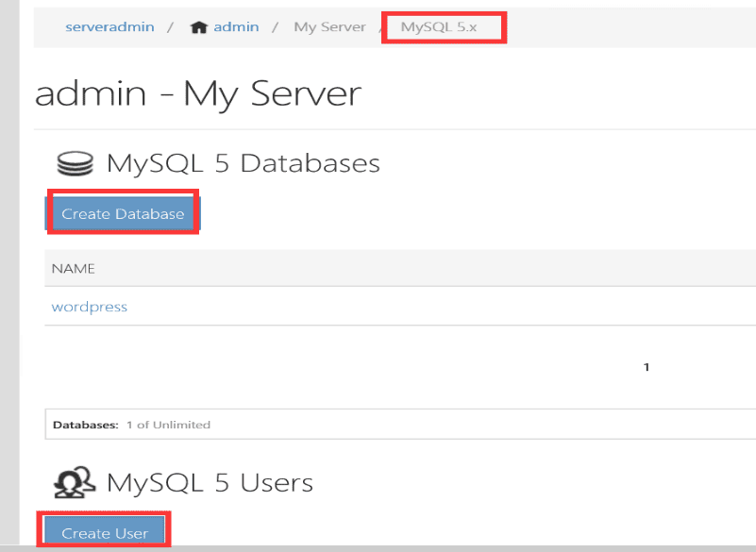This screenshot has height=552, width=756.
Task: Click the database stack icon beside MySQL 5 Databases
Action: (x=76, y=162)
